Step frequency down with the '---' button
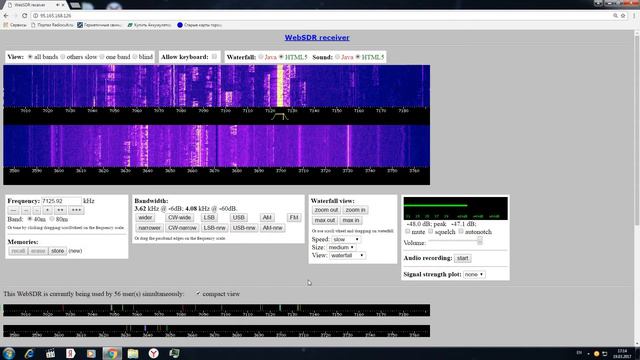 click(x=13, y=210)
